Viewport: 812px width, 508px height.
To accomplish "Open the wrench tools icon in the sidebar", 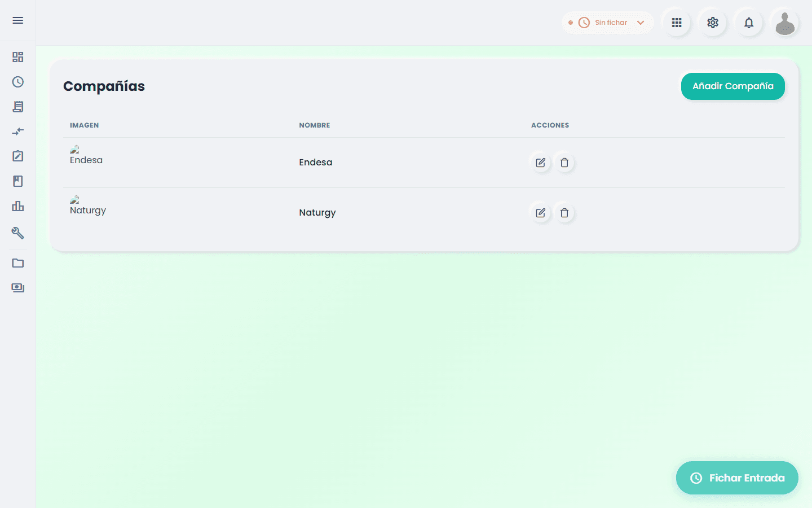I will pos(18,233).
